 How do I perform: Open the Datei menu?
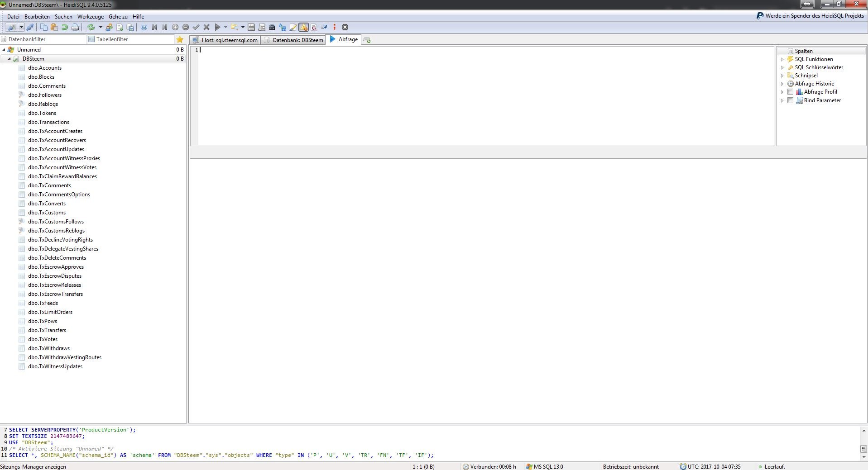pyautogui.click(x=13, y=16)
